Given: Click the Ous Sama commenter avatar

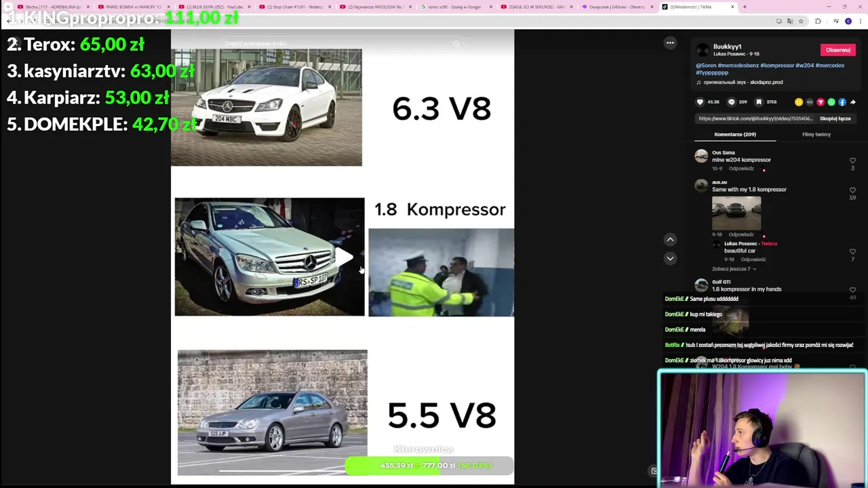Looking at the screenshot, I should click(701, 157).
